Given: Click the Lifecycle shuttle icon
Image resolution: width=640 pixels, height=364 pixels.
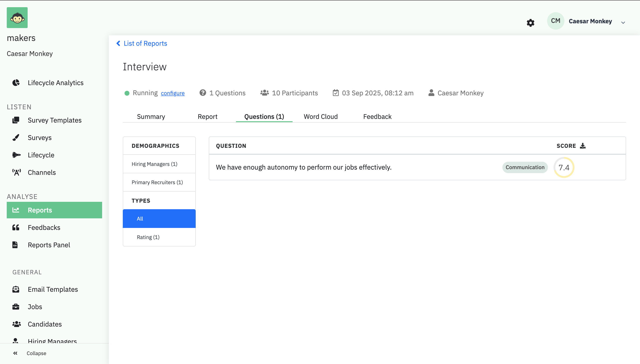Looking at the screenshot, I should tap(17, 155).
